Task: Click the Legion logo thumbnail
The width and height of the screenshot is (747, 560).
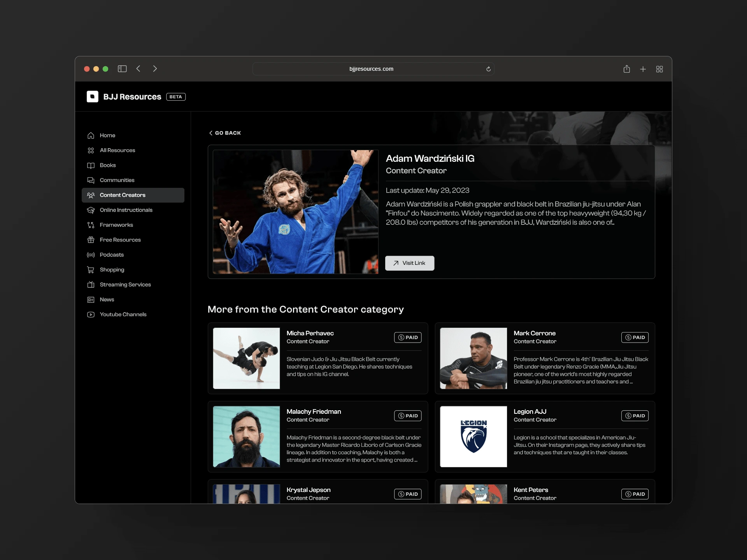Action: point(473,437)
